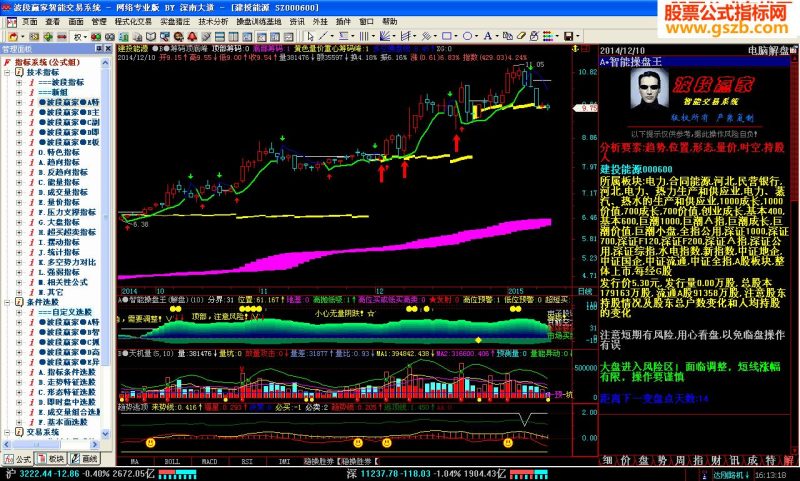Image resolution: width=800 pixels, height=481 pixels.
Task: Click the eraser tool in toolbar
Action: point(521,36)
